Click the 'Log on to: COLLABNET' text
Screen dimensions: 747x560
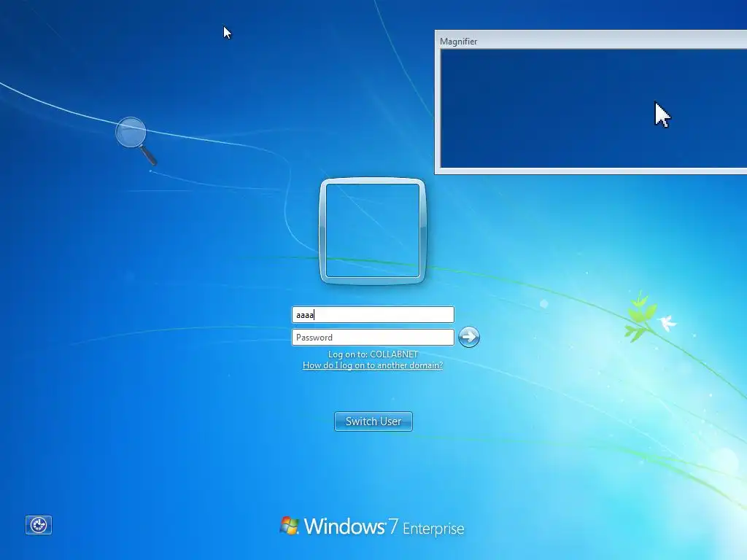coord(373,354)
